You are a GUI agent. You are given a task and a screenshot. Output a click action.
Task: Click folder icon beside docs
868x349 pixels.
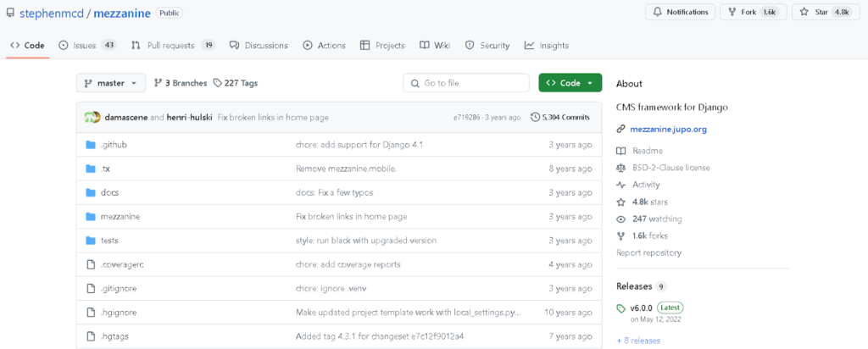[x=91, y=192]
